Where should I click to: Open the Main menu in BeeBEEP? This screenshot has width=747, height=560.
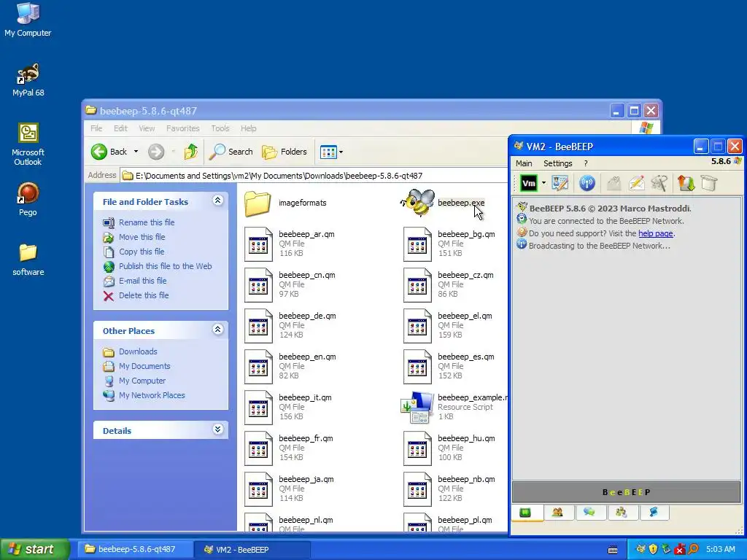tap(524, 163)
